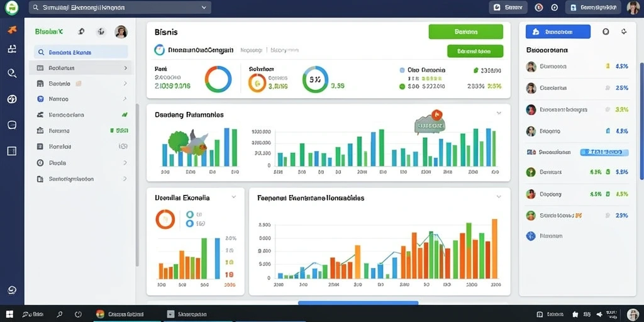Select first blue radio option in donut panel

click(189, 214)
